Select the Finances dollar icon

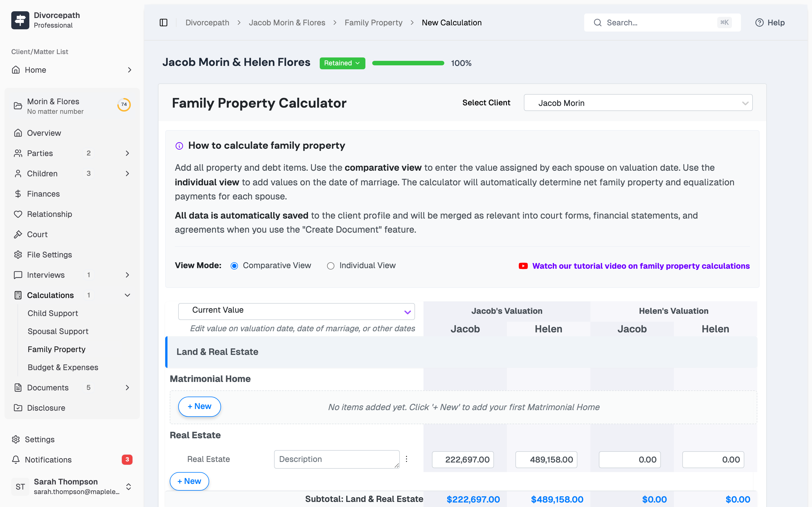(x=18, y=194)
